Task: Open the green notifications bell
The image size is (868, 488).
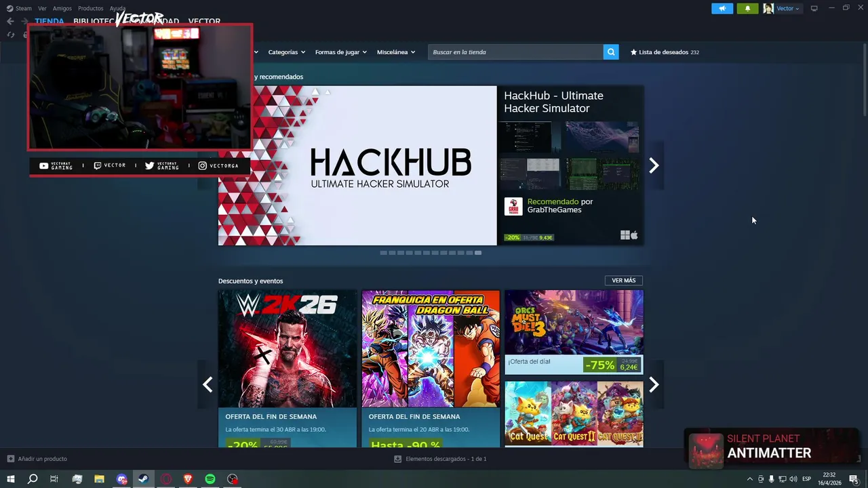Action: (x=747, y=8)
